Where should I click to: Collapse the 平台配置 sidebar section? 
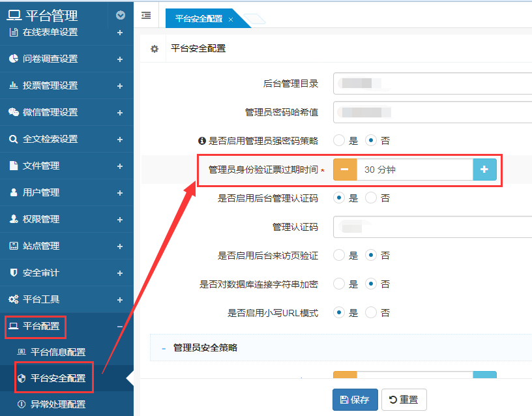pyautogui.click(x=119, y=327)
